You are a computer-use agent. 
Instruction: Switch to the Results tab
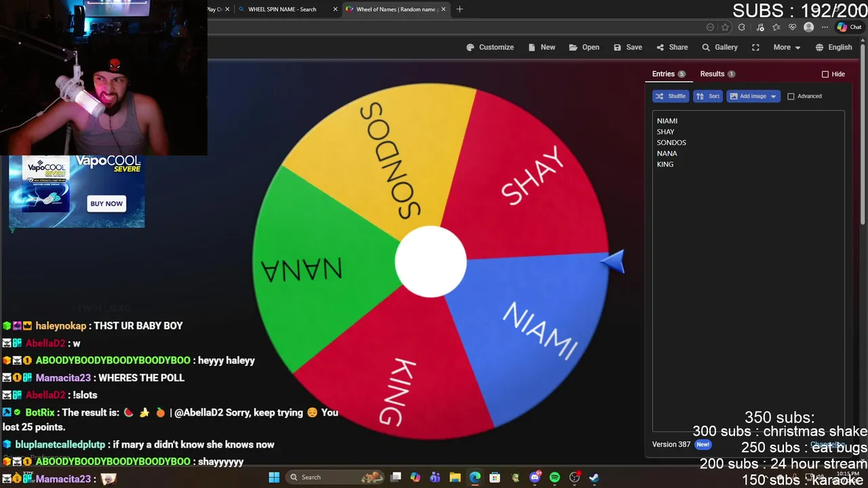pos(717,74)
